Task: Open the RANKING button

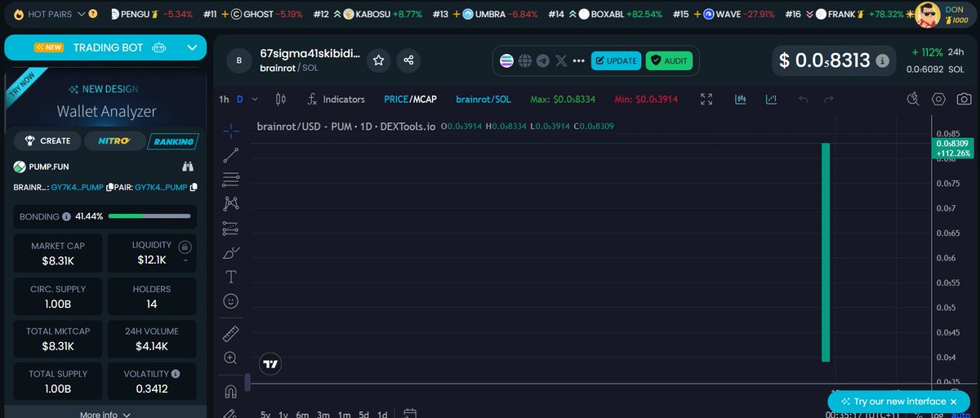Action: click(x=173, y=140)
